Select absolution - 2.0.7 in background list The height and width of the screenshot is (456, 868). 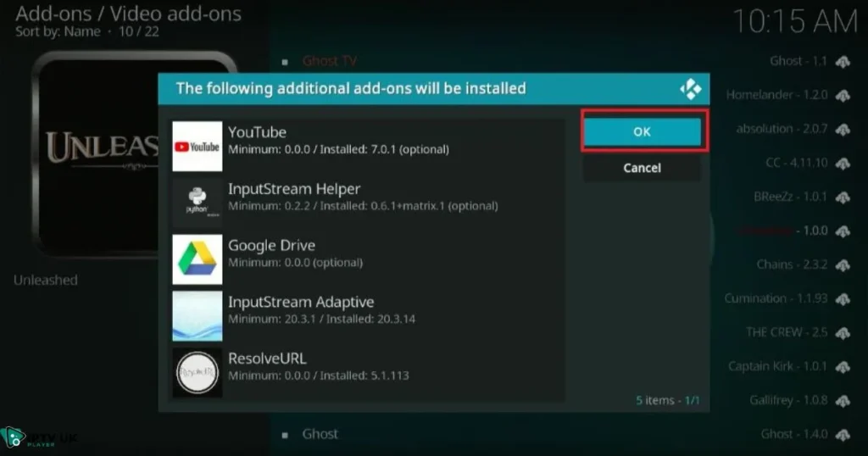(782, 129)
